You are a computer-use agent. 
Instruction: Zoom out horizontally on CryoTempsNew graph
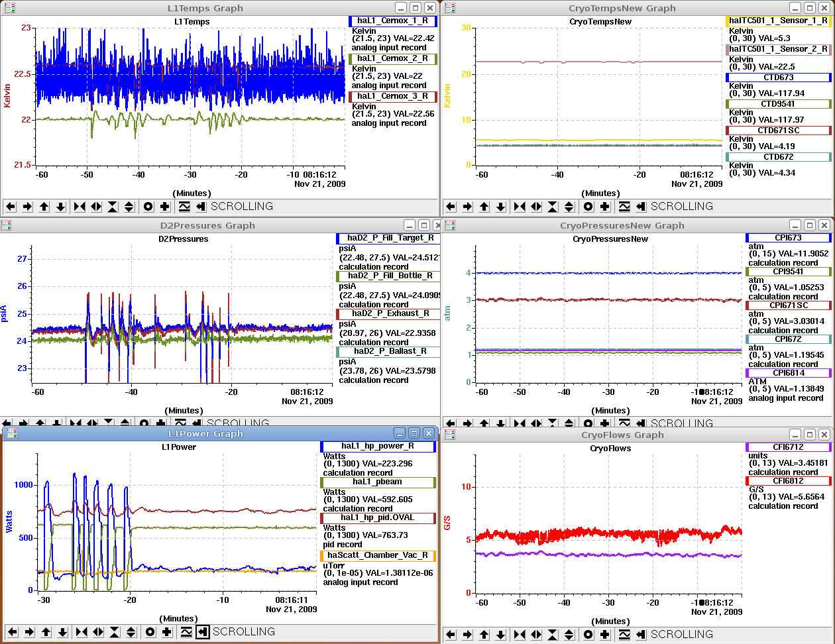[536, 207]
